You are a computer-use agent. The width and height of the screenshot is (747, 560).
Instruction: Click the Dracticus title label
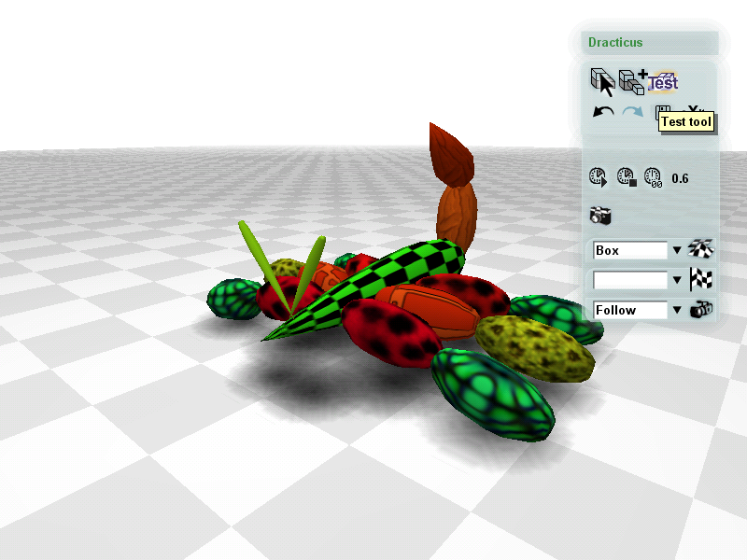click(x=615, y=42)
